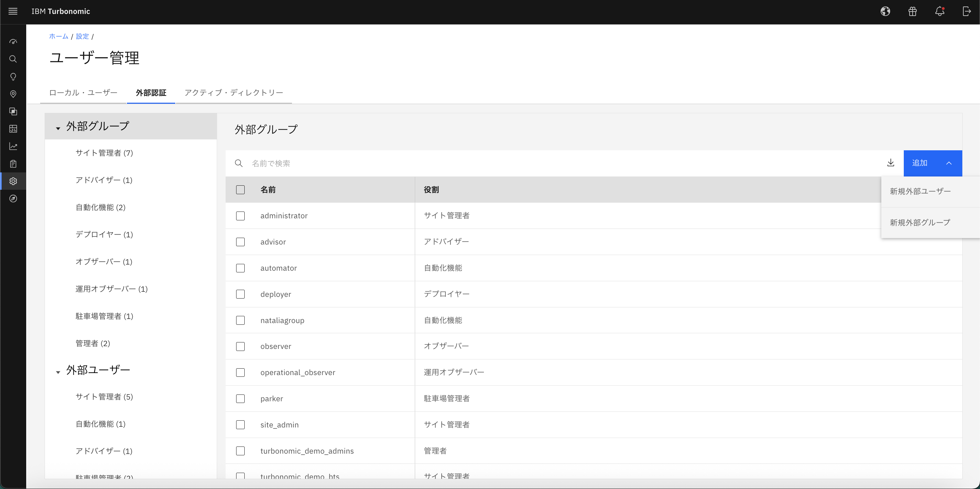Select the parker group checkbox
Screen dimensions: 980x489
click(x=241, y=399)
